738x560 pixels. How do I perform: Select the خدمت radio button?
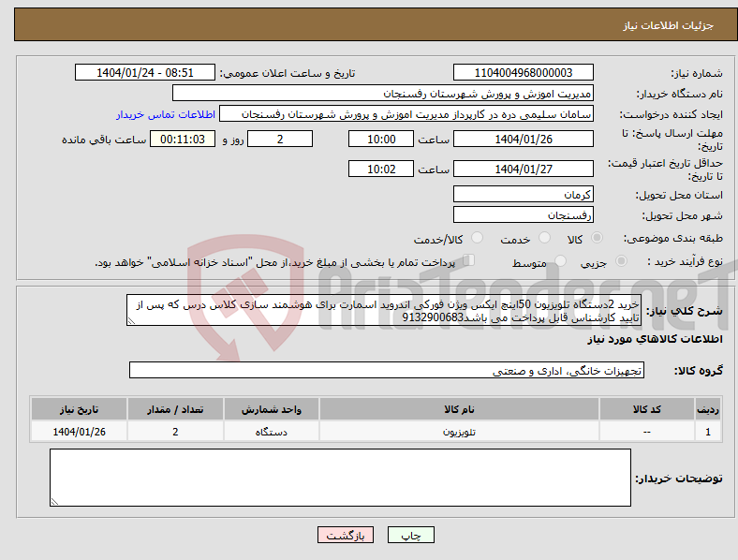coord(544,238)
